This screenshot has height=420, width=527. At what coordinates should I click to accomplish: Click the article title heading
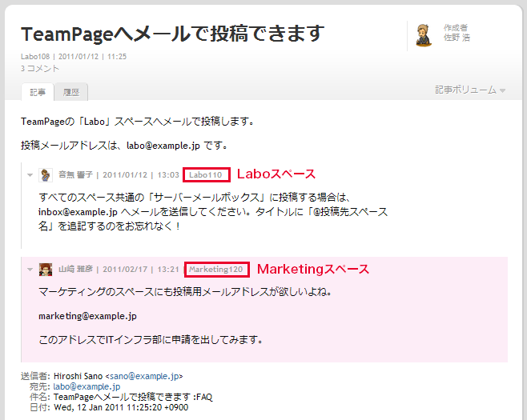172,34
